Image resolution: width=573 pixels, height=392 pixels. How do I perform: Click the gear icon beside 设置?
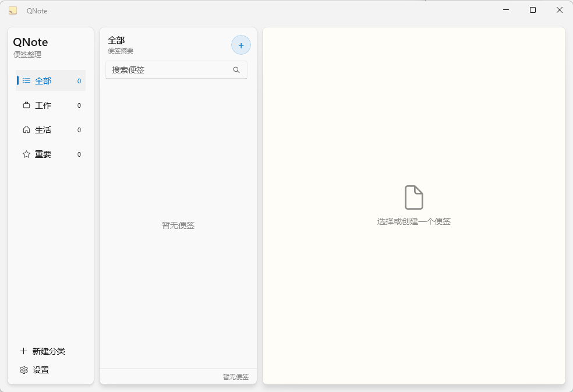(x=24, y=370)
